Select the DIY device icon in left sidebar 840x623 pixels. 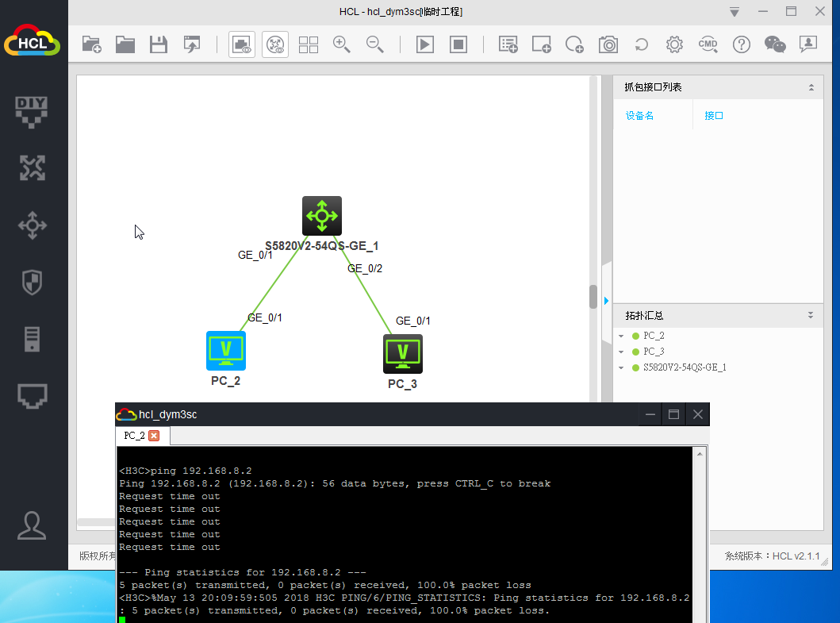click(x=32, y=111)
